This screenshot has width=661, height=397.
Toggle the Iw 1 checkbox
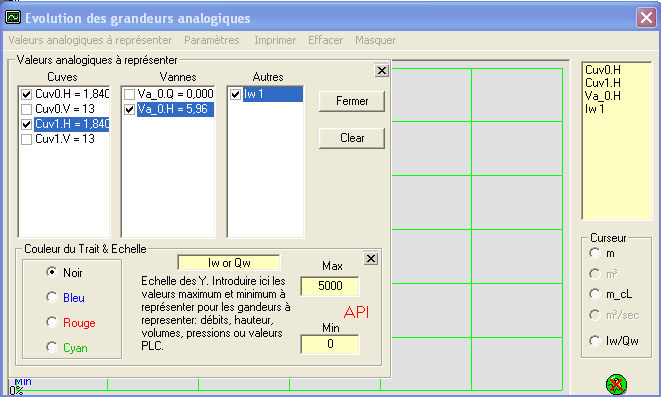(x=236, y=94)
